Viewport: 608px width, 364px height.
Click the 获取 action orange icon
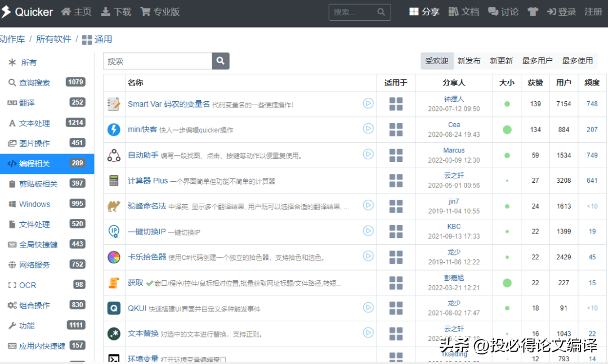pyautogui.click(x=114, y=282)
